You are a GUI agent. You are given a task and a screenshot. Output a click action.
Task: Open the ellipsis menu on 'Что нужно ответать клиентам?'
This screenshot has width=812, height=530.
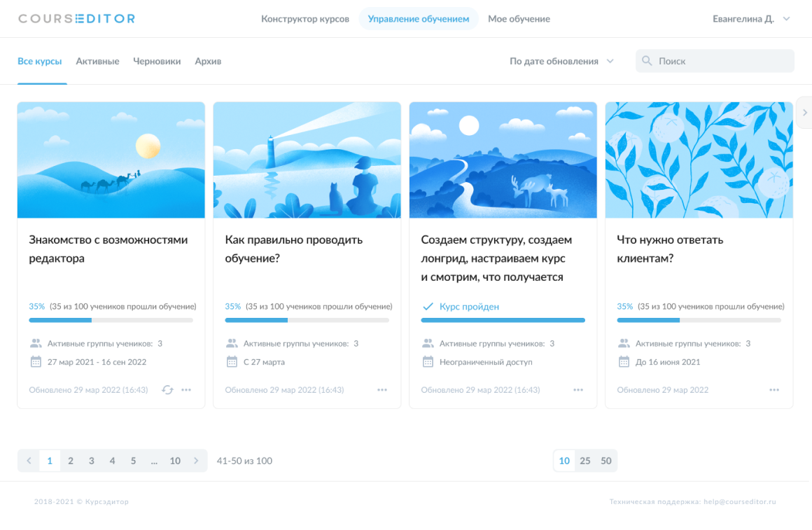click(x=773, y=389)
